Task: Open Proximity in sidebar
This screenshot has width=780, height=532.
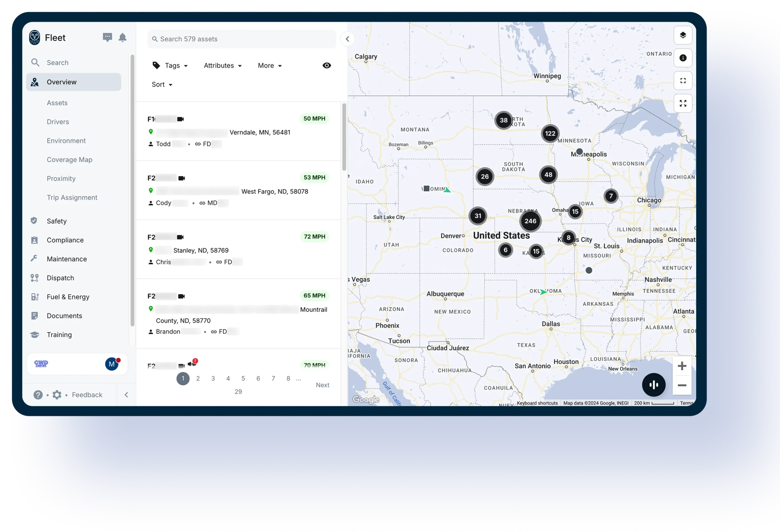Action: [61, 178]
